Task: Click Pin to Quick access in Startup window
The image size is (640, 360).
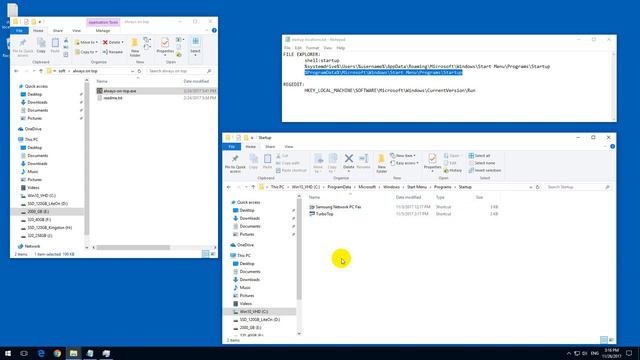Action: [235, 163]
